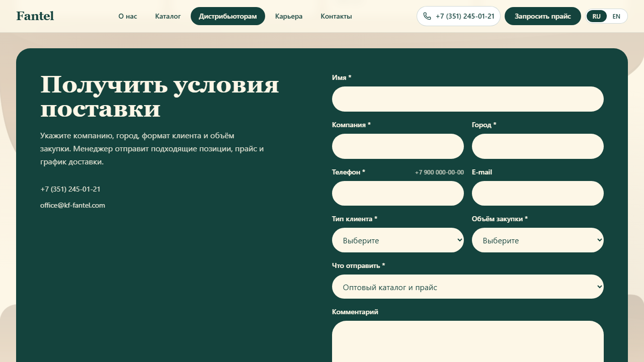Image resolution: width=644 pixels, height=362 pixels.
Task: Click into the «Комментарий» text area
Action: (468, 341)
